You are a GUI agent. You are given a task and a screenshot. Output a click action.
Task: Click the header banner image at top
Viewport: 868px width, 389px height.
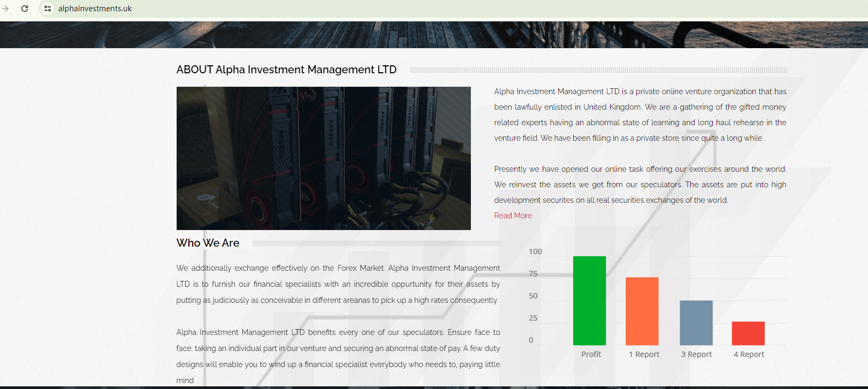(433, 35)
